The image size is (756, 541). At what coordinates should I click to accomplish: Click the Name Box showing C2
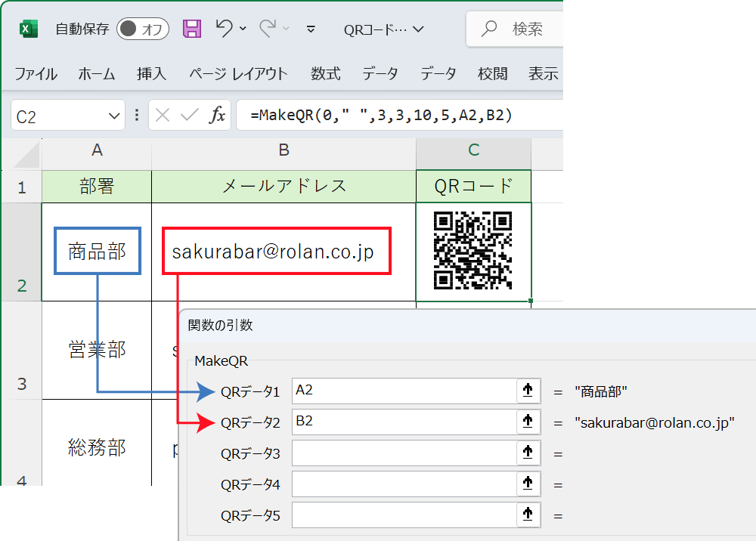tap(60, 116)
